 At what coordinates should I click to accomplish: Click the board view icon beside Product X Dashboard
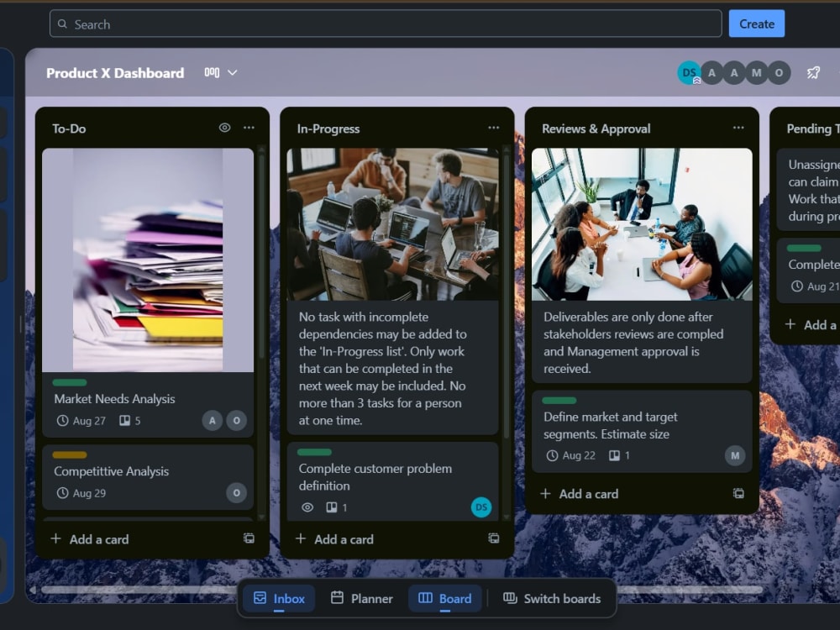(x=212, y=72)
